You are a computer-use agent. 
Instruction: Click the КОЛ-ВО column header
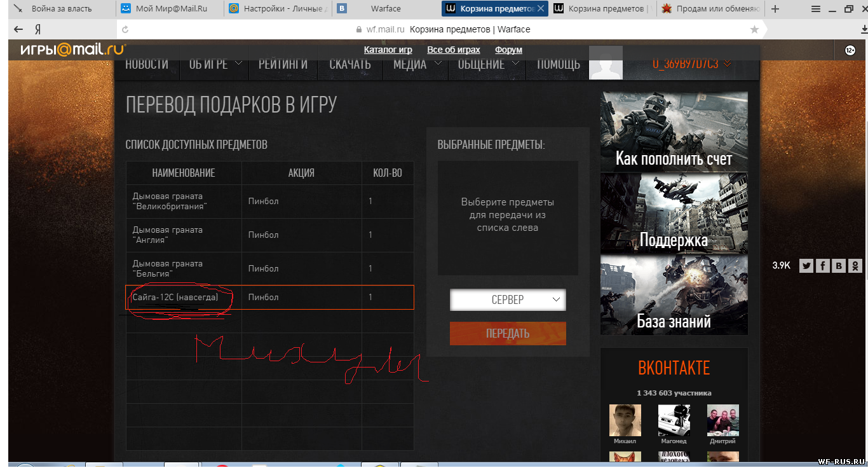387,173
